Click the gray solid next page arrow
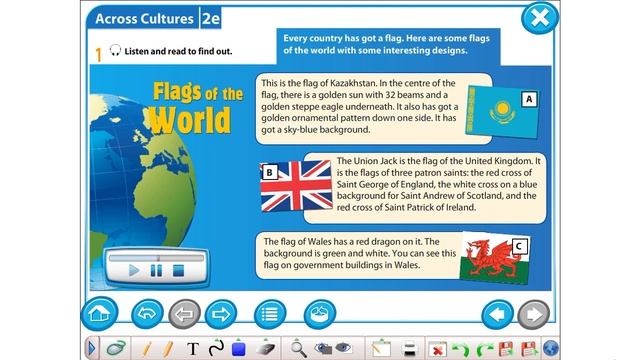640x360 pixels. point(533,314)
